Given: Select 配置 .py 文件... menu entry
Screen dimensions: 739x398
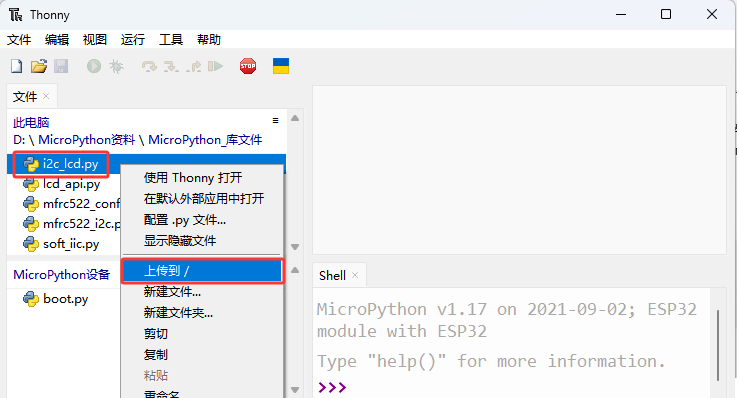Looking at the screenshot, I should pos(202,220).
